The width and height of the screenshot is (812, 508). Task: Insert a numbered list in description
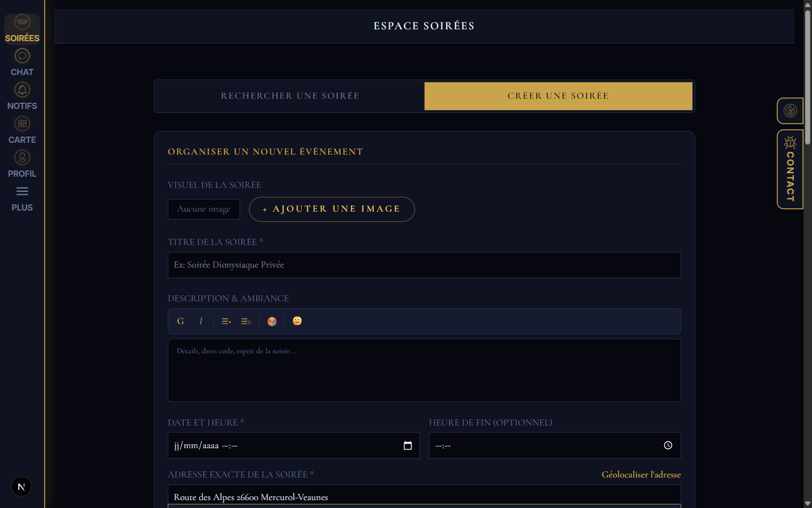tap(246, 321)
